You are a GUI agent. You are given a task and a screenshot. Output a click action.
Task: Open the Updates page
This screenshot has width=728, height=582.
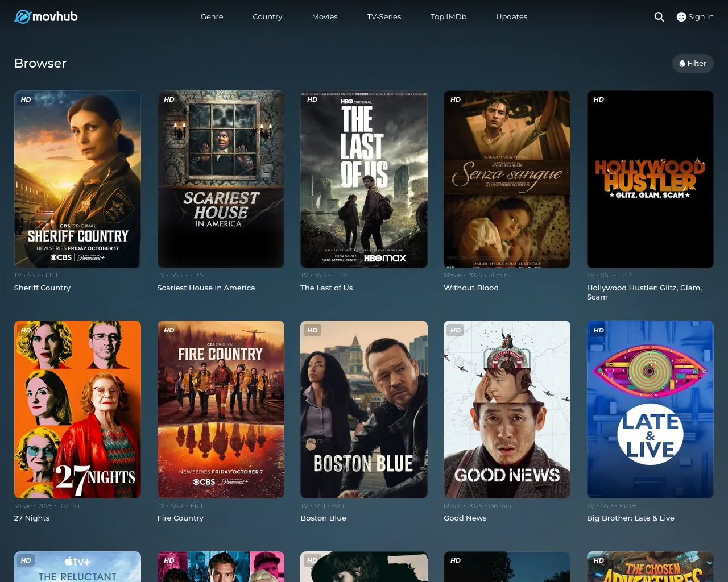[511, 17]
